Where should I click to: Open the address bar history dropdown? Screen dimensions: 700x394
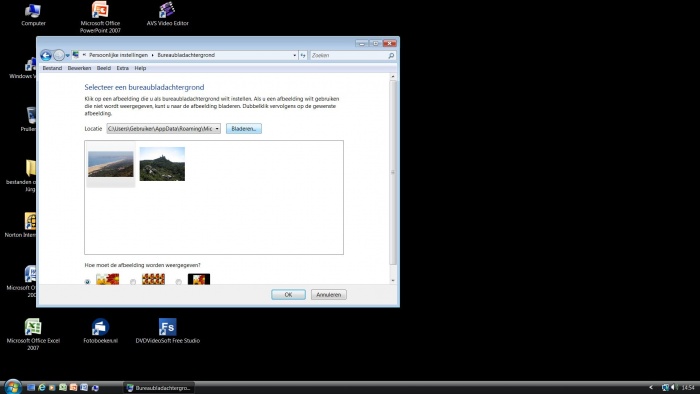coord(295,55)
